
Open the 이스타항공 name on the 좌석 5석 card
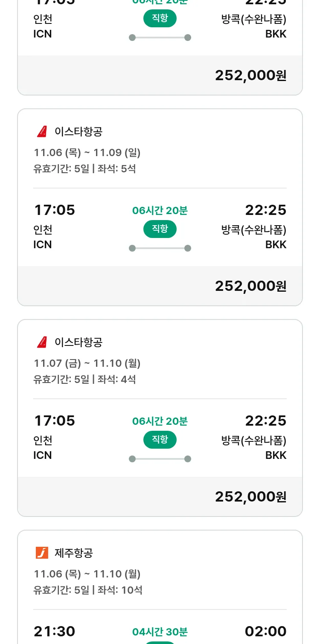pos(79,132)
